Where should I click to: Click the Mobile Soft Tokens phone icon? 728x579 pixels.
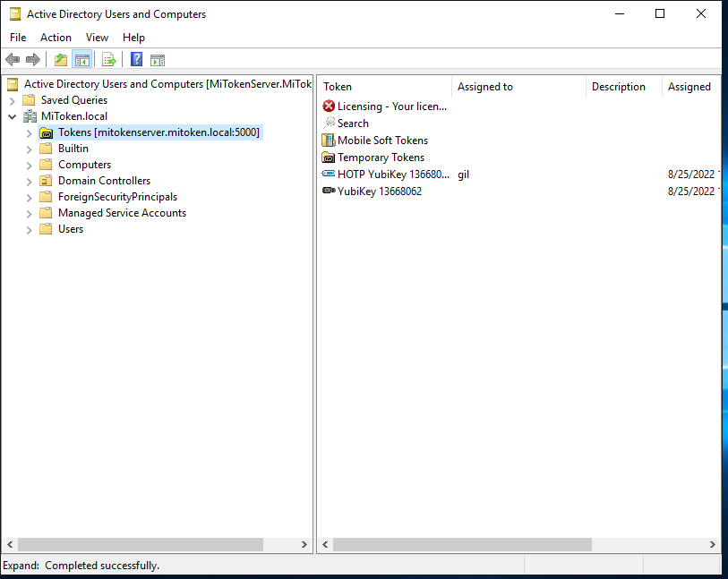329,140
